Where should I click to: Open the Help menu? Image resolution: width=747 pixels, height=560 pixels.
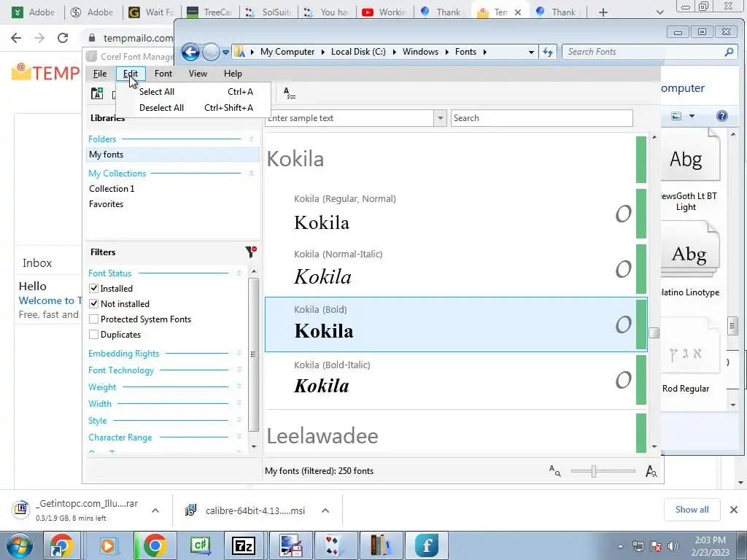coord(233,74)
